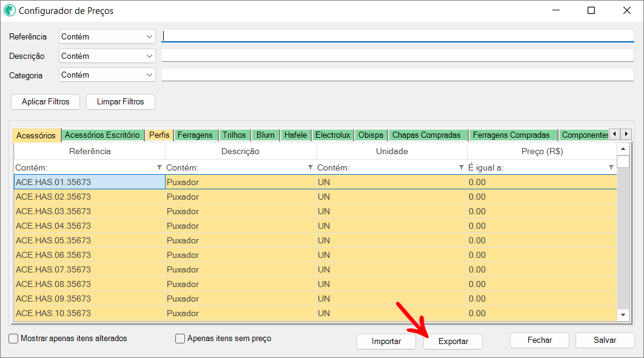Click the filter icon in Unidade column
This screenshot has height=358, width=644.
point(461,167)
